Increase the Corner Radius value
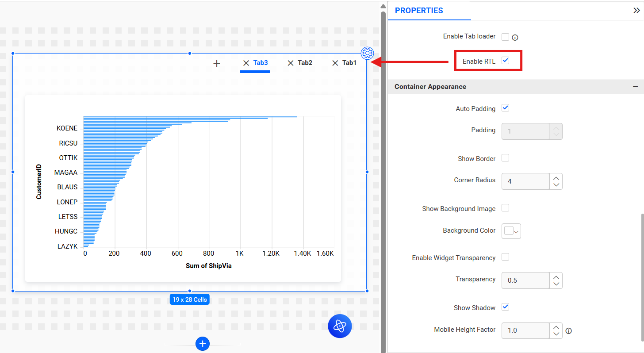Image resolution: width=644 pixels, height=353 pixels. pyautogui.click(x=556, y=177)
